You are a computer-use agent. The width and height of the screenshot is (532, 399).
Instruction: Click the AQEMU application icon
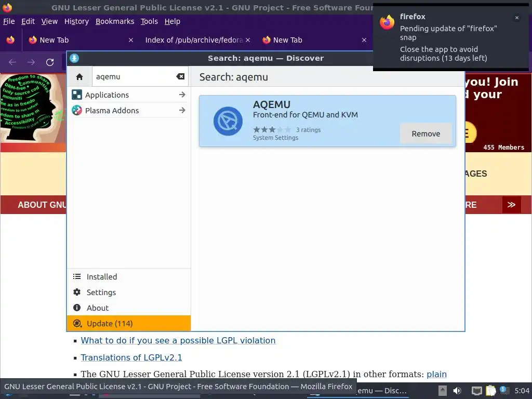click(228, 121)
